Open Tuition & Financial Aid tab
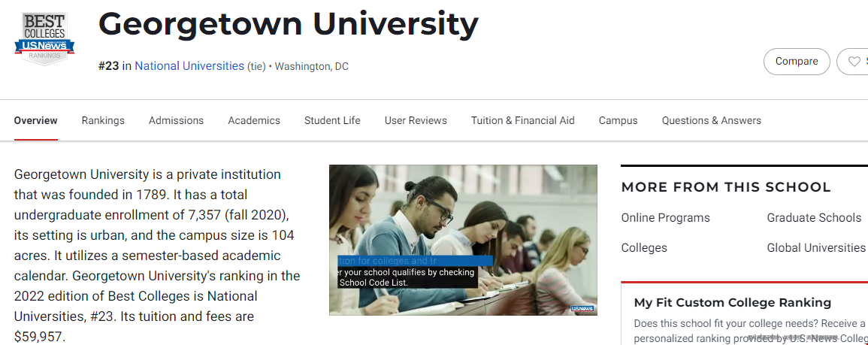The width and height of the screenshot is (868, 345). click(x=522, y=120)
